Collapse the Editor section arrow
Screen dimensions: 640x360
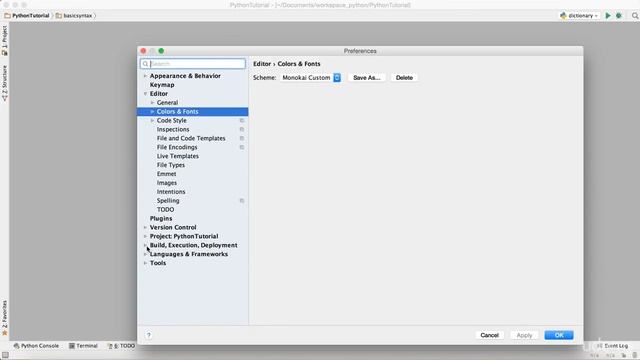pos(145,94)
